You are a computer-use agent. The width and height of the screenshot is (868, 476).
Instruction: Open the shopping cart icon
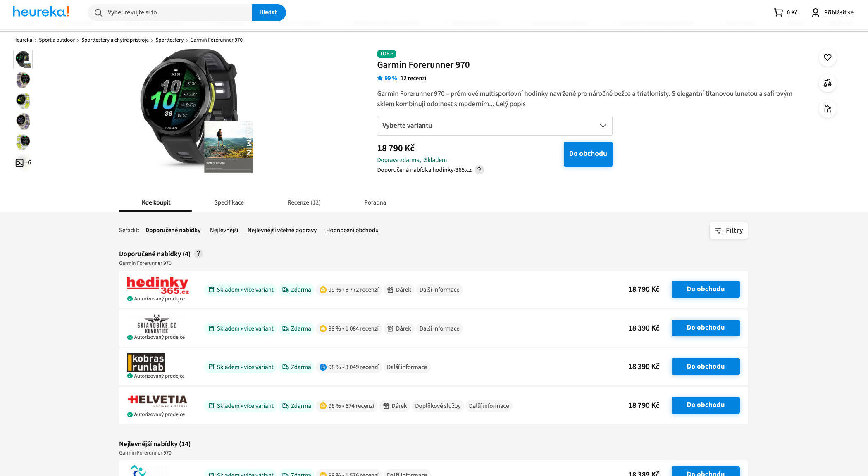[x=778, y=12]
